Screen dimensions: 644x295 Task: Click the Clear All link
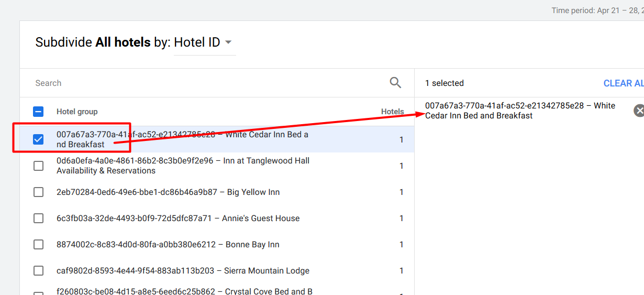(x=624, y=83)
